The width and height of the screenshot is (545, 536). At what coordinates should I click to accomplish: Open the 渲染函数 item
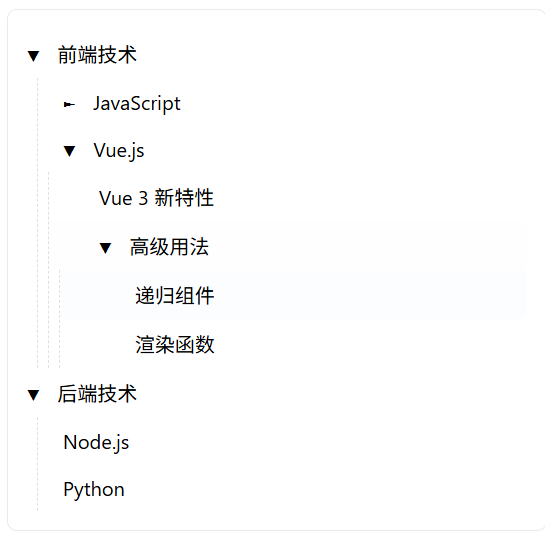175,345
